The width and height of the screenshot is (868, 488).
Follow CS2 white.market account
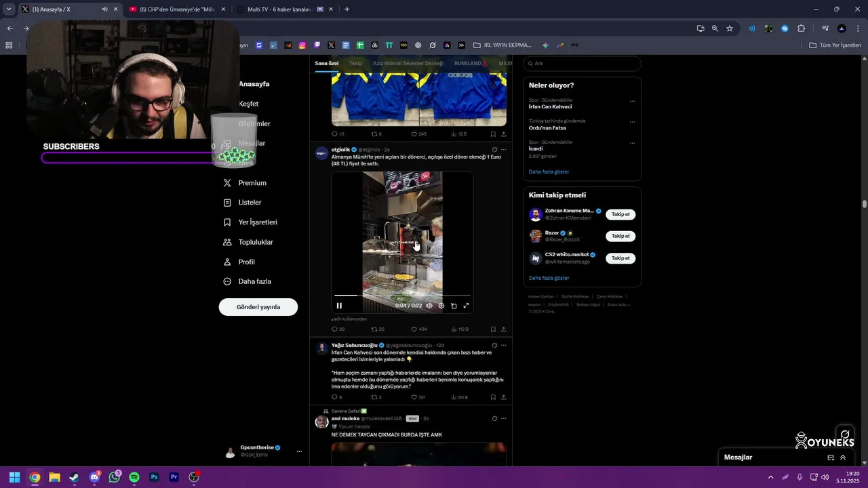pos(620,258)
